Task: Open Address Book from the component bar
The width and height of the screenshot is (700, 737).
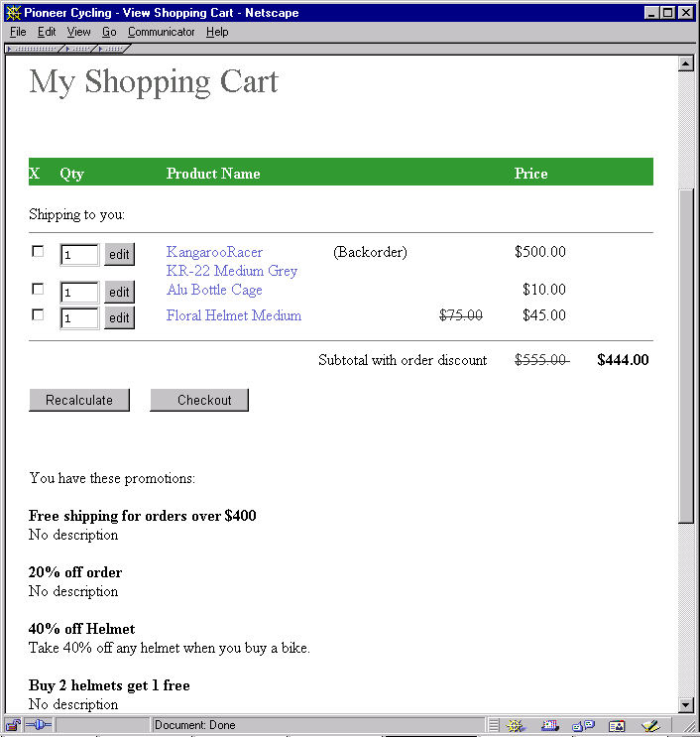Action: [x=617, y=726]
